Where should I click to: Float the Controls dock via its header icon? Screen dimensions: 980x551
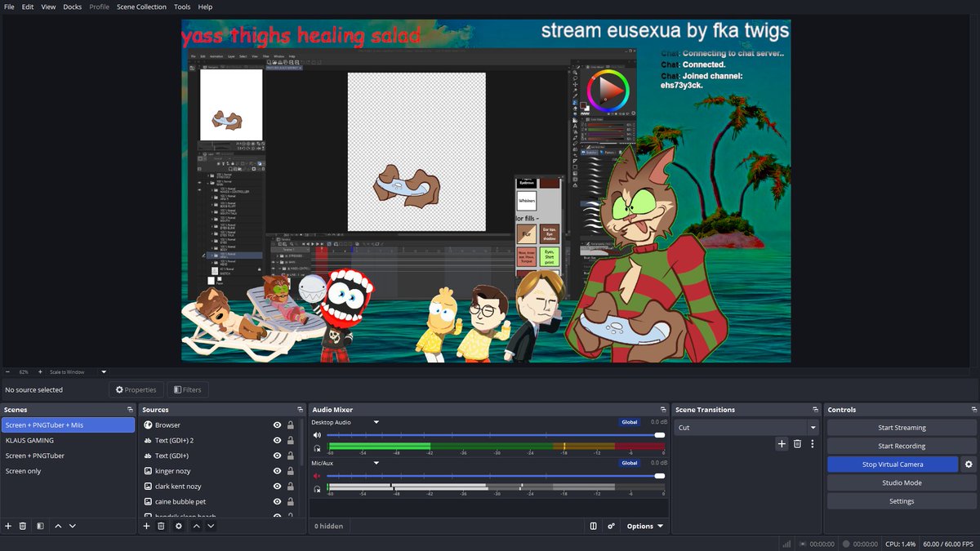point(974,410)
